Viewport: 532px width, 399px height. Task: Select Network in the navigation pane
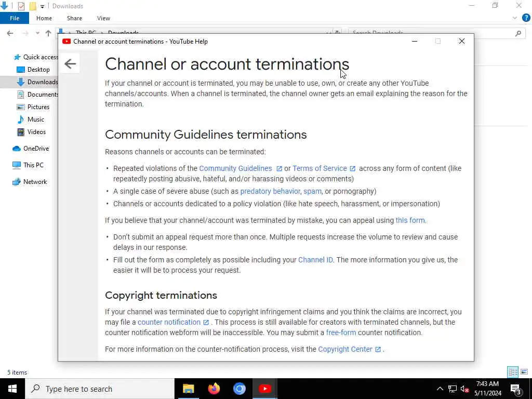(x=30, y=182)
